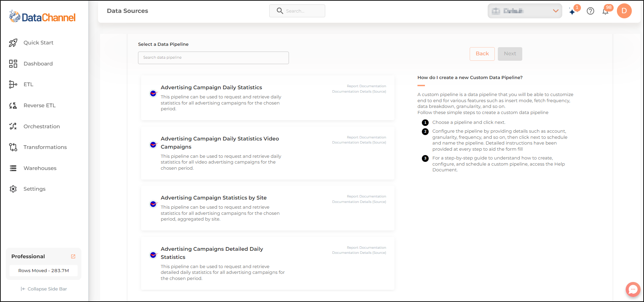Open the Transformations section

pos(45,147)
